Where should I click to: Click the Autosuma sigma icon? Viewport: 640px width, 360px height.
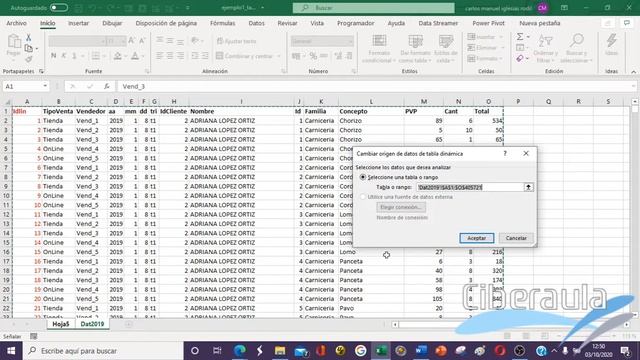click(520, 37)
